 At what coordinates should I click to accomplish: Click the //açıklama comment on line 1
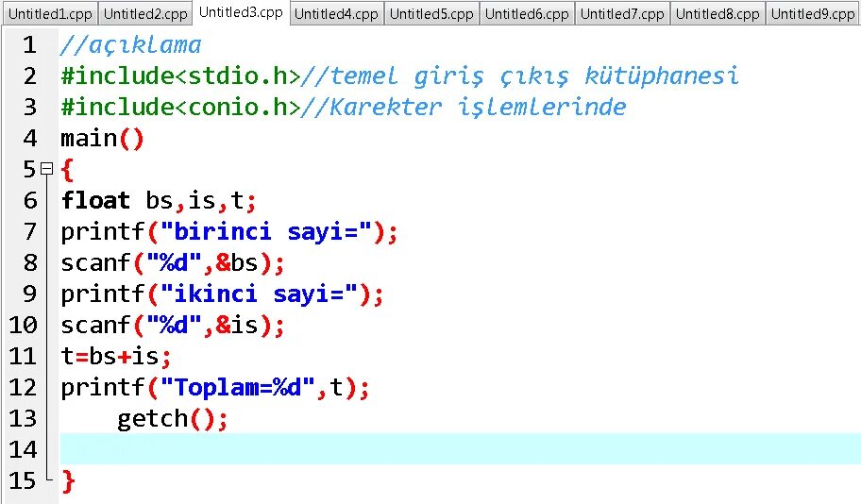(131, 45)
